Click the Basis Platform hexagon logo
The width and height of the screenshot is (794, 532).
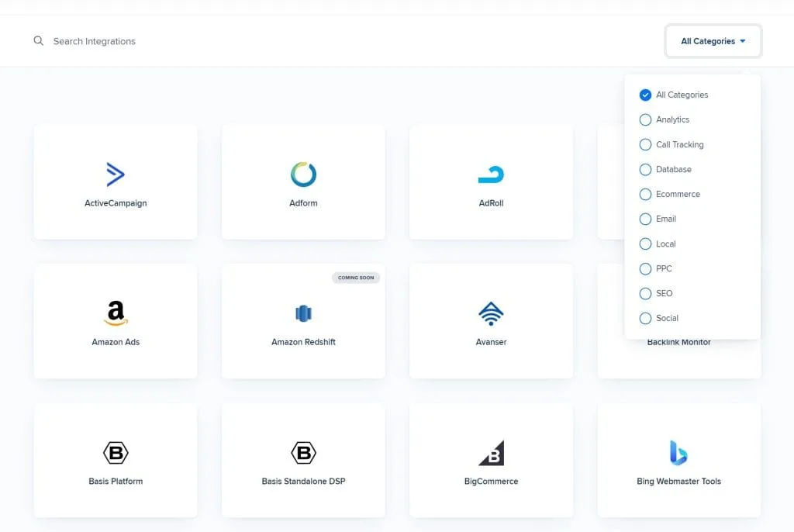click(116, 452)
